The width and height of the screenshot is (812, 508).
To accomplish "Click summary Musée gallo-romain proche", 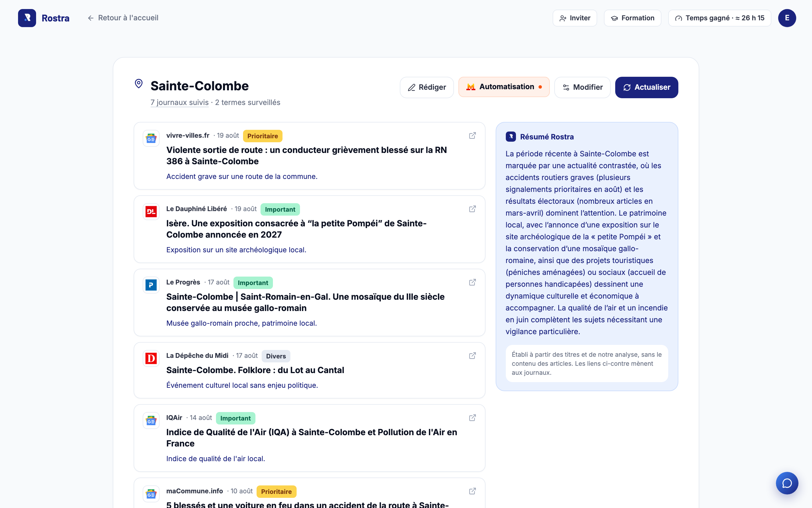I will tap(241, 323).
